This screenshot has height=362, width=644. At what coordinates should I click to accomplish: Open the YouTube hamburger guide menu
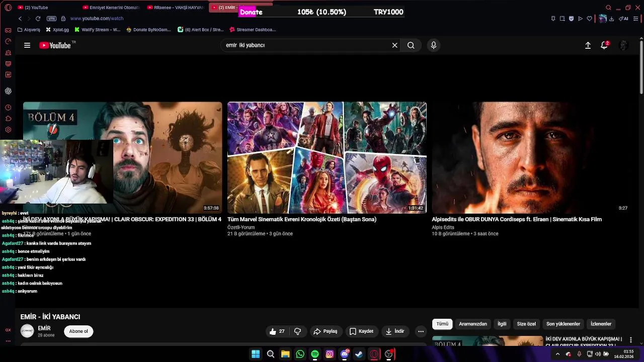click(x=27, y=45)
